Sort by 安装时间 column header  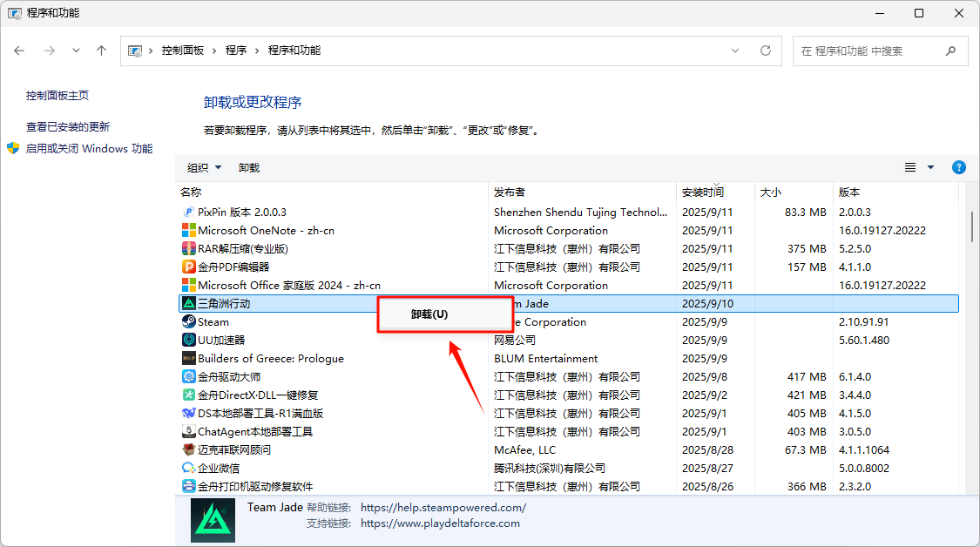(716, 192)
